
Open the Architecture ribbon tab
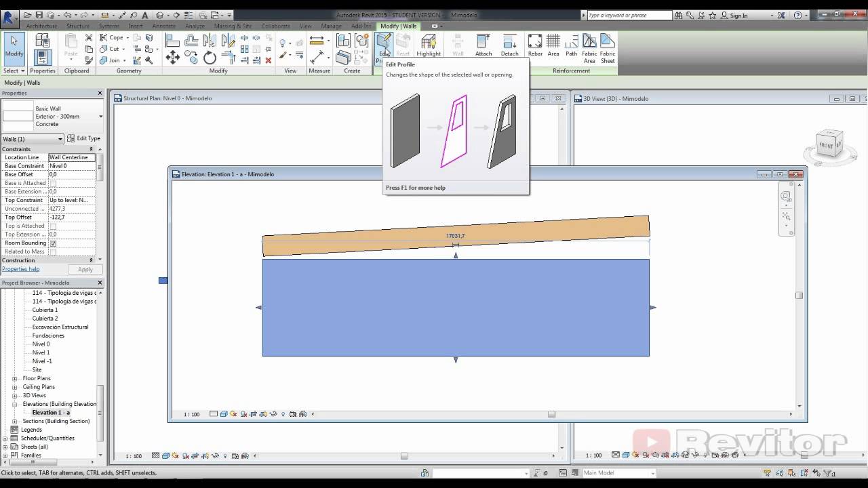point(41,26)
